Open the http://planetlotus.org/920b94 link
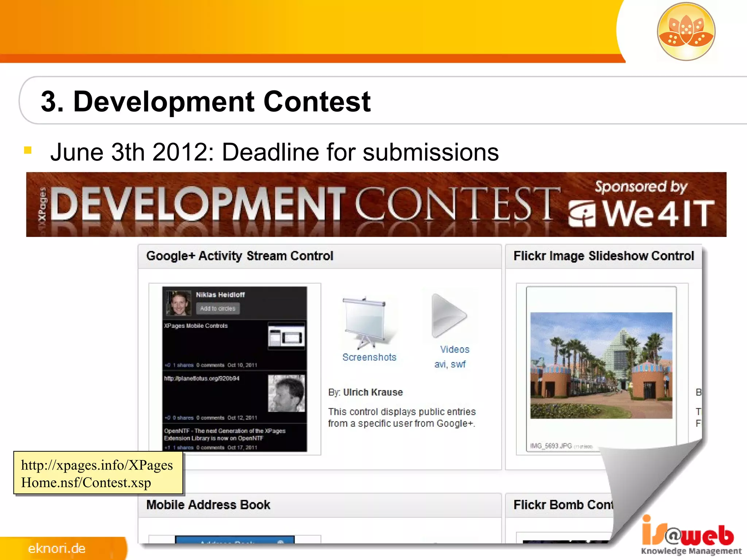 pyautogui.click(x=202, y=378)
